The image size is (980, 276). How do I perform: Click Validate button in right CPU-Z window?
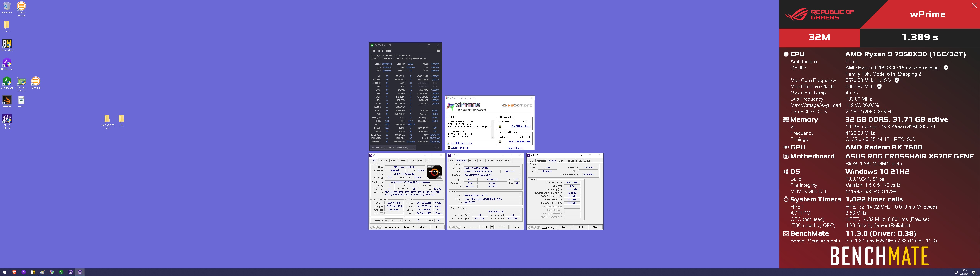[581, 227]
